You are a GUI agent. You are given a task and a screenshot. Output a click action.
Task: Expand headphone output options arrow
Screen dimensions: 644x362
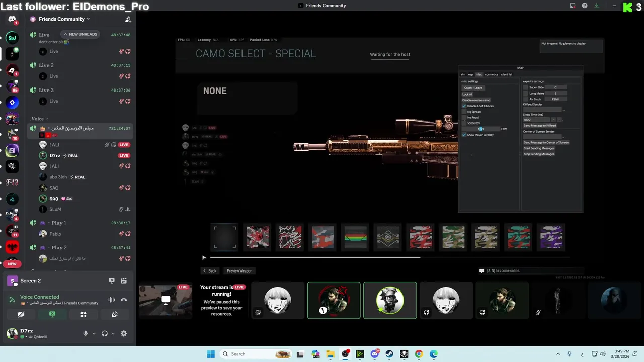click(113, 334)
